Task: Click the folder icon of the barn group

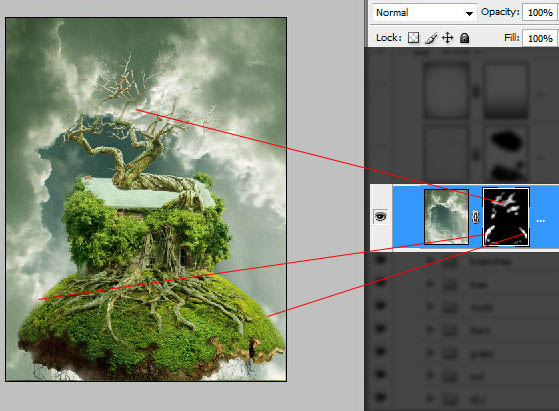Action: 450,331
